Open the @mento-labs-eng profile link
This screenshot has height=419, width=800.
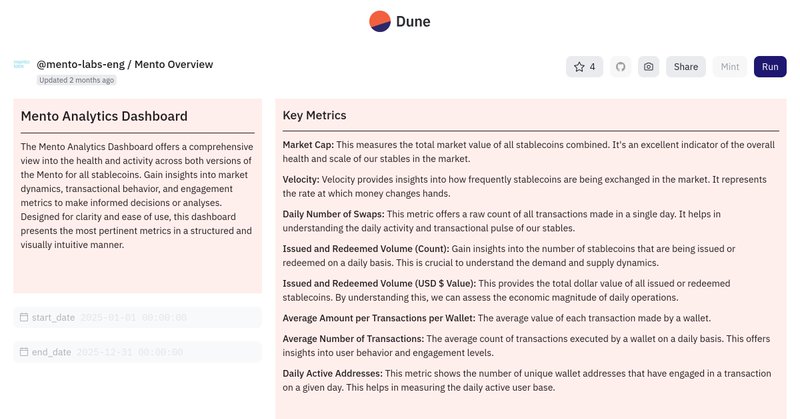click(81, 64)
